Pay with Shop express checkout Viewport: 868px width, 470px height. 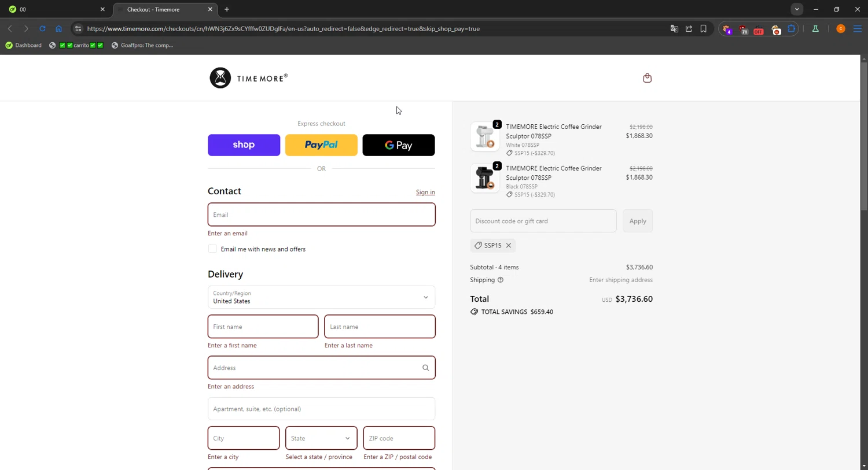pos(244,145)
